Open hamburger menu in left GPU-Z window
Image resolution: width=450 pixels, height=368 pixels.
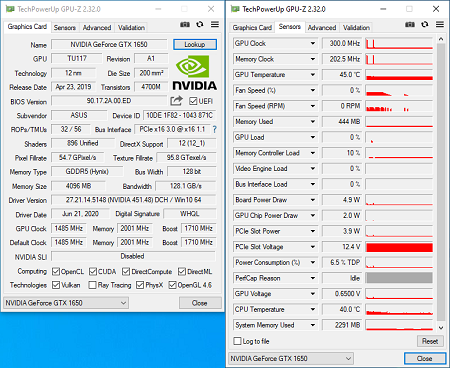point(215,24)
